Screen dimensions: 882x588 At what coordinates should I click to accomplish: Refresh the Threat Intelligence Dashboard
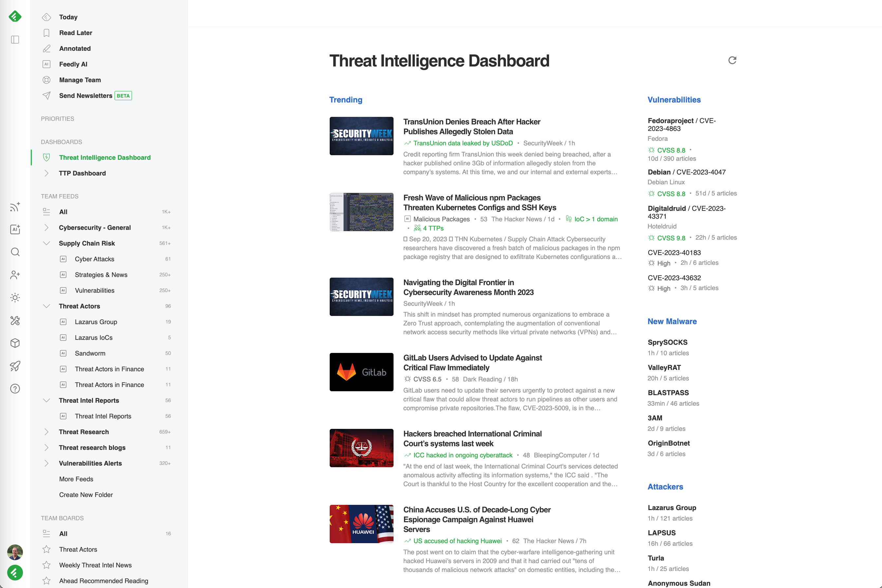[x=732, y=60]
